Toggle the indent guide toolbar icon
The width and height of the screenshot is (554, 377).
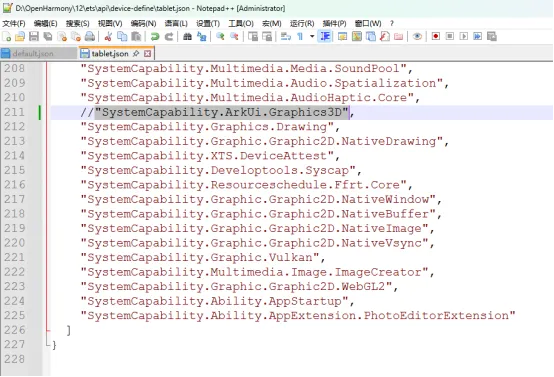coord(325,36)
